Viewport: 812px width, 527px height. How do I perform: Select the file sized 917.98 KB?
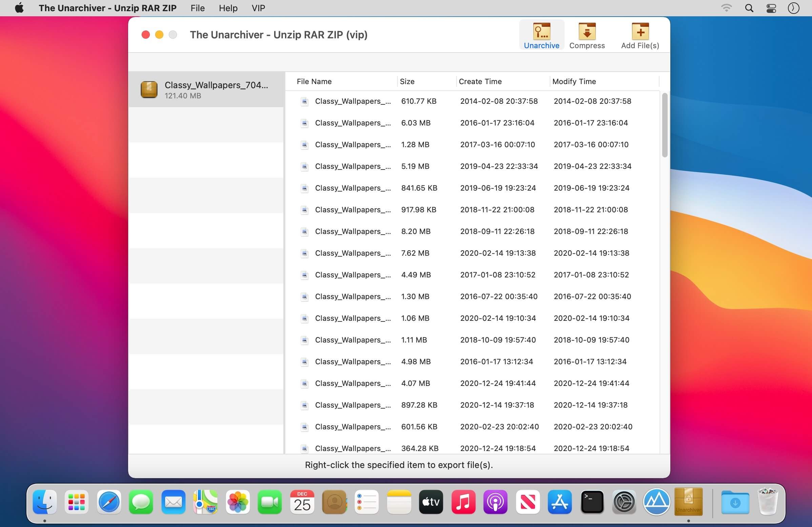[x=472, y=210]
